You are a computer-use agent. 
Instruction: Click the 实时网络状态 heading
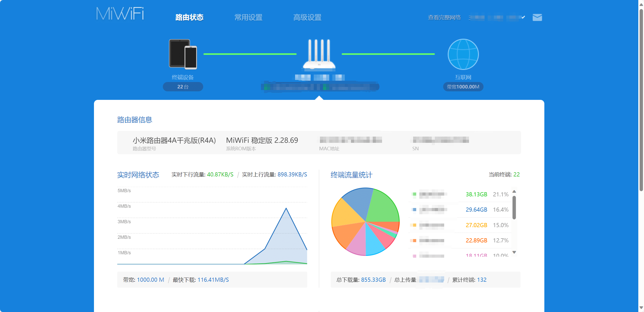point(138,175)
